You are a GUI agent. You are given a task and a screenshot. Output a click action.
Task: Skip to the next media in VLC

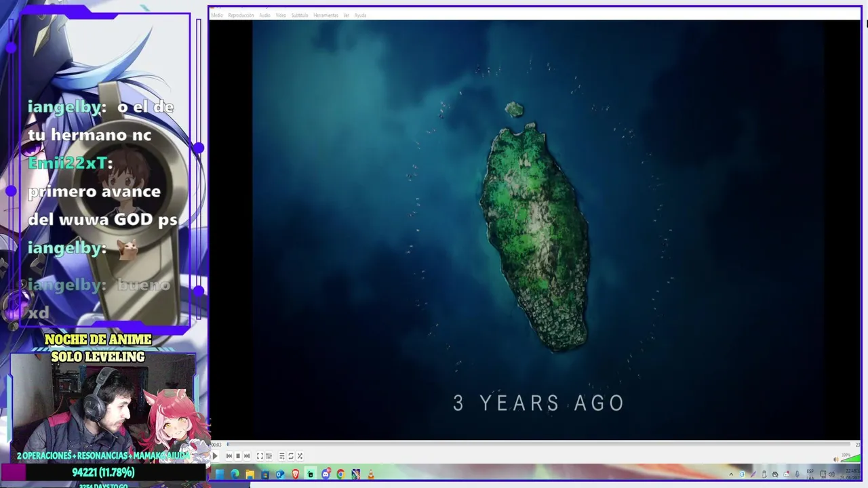(247, 456)
